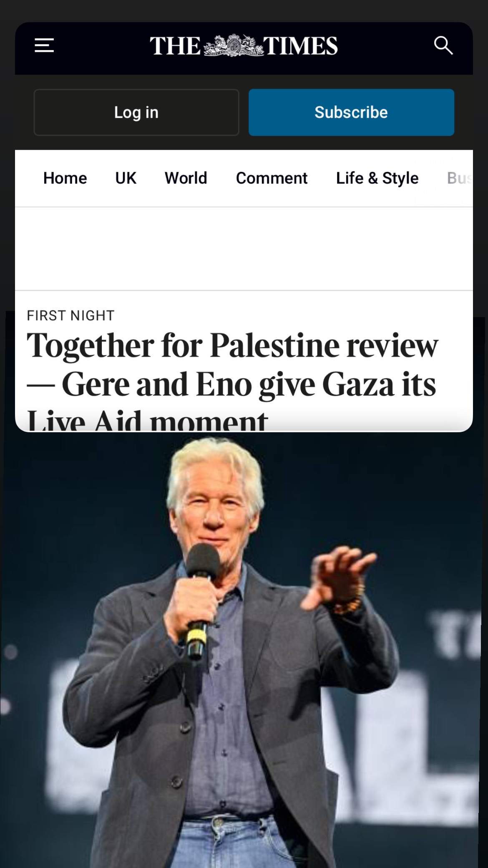Tap the search magnifier icon
This screenshot has height=868, width=488.
click(x=443, y=45)
